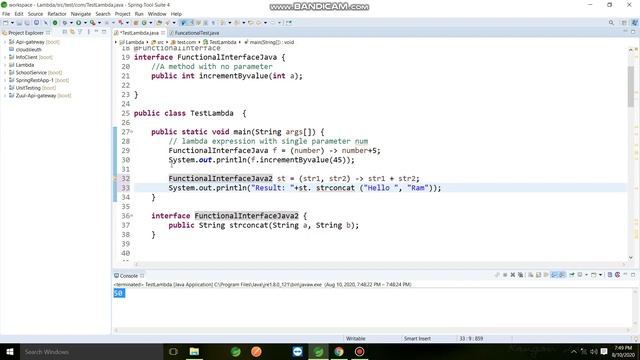Open the Run button dropdown arrow
The image size is (640, 360).
pos(85,23)
